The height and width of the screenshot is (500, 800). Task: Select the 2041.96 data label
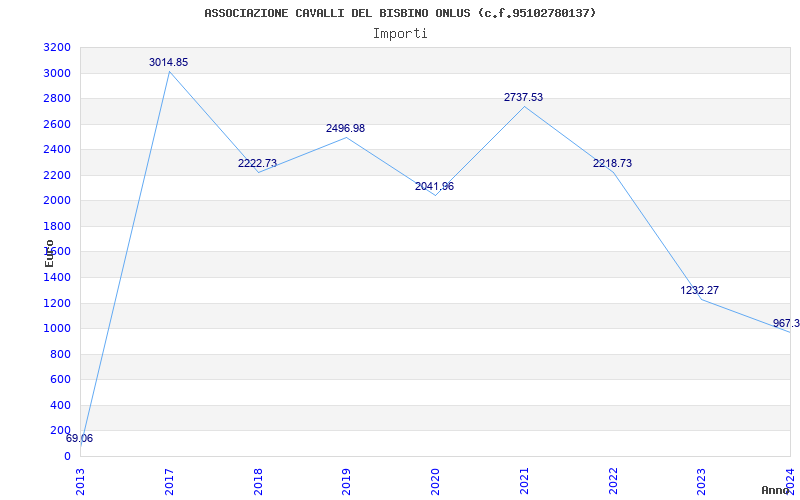(x=434, y=187)
